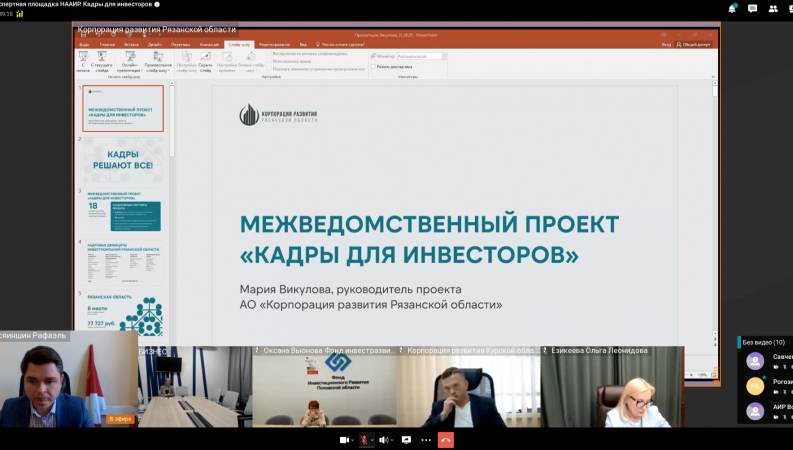The image size is (793, 450).
Task: Click the PowerPoint save icon in quick access
Action: point(83,35)
